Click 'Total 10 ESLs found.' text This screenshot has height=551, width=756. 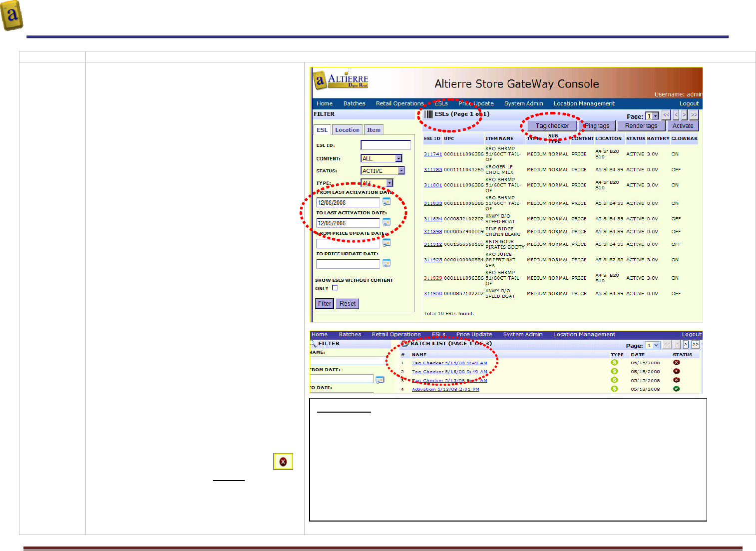coord(449,314)
